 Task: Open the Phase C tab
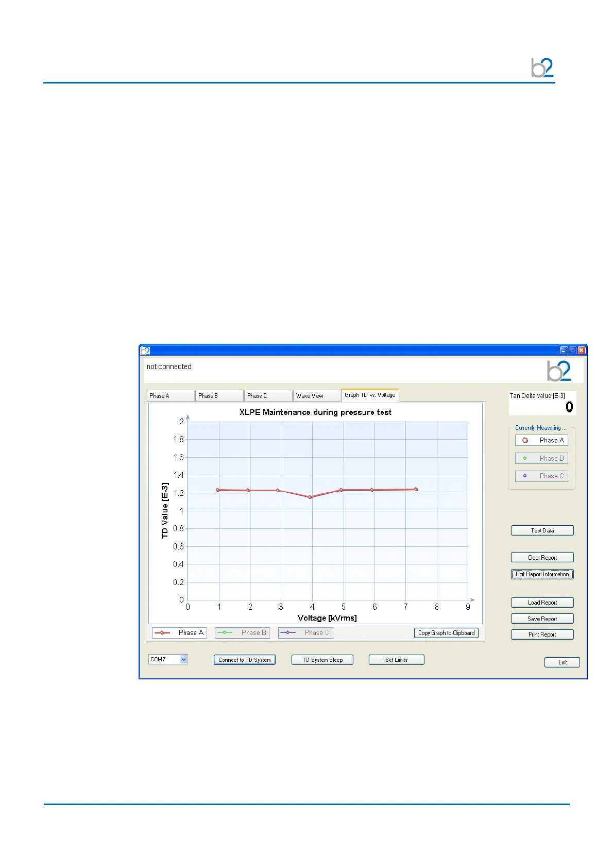click(267, 396)
